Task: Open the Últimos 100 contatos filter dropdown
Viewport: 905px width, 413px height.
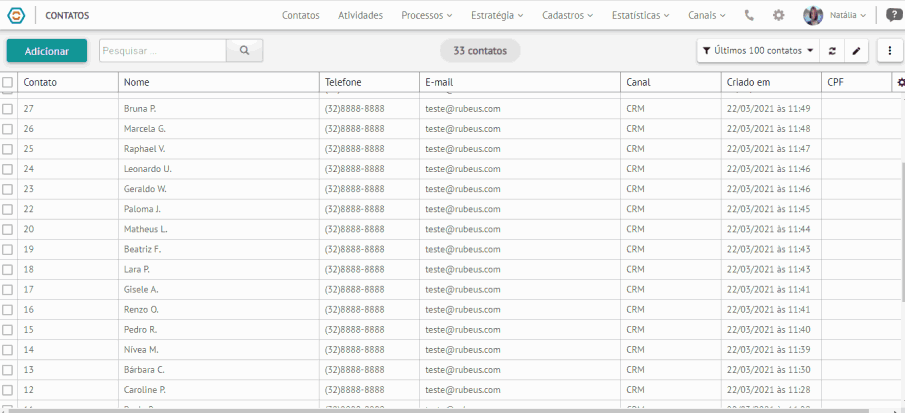Action: coord(758,51)
